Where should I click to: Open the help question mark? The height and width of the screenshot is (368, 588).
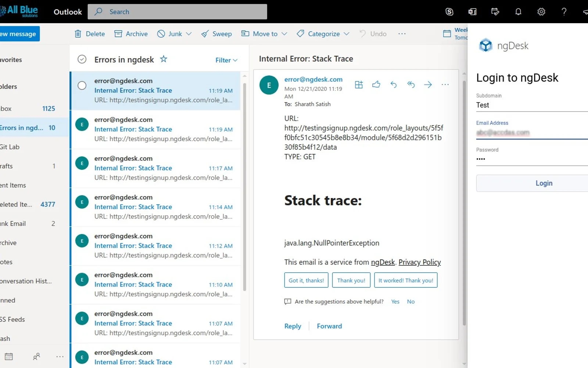click(x=564, y=12)
